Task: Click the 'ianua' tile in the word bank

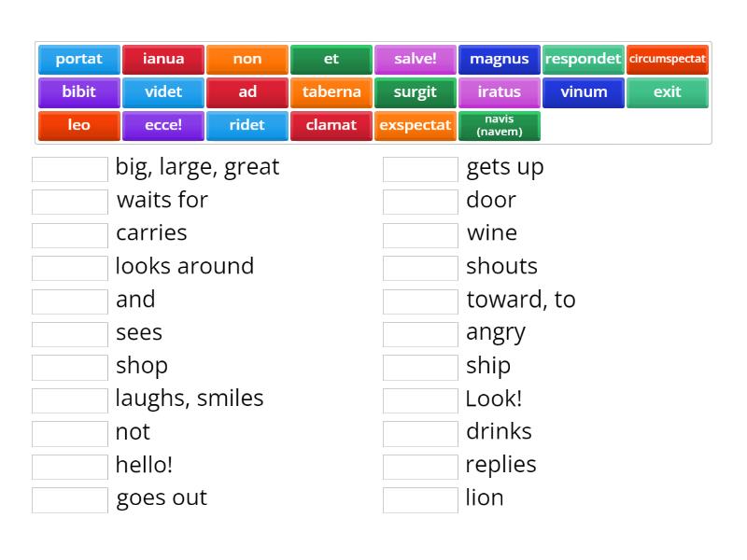Action: [x=162, y=58]
